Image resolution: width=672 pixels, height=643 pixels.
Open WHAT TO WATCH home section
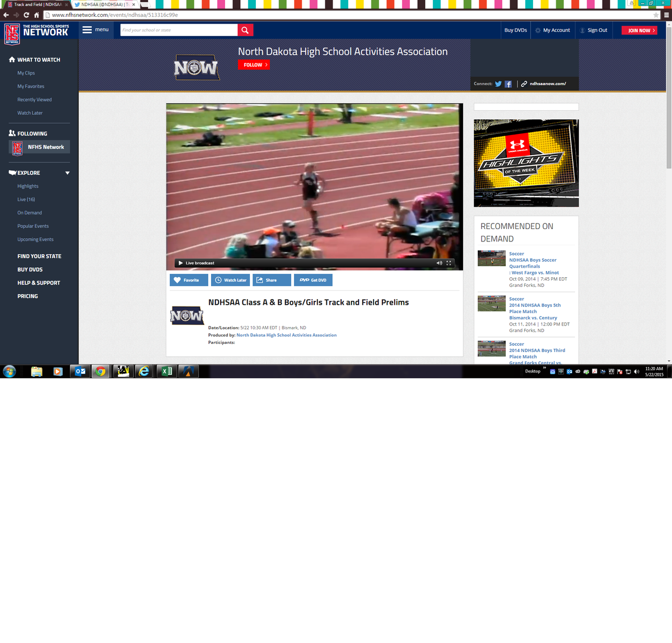tap(34, 60)
